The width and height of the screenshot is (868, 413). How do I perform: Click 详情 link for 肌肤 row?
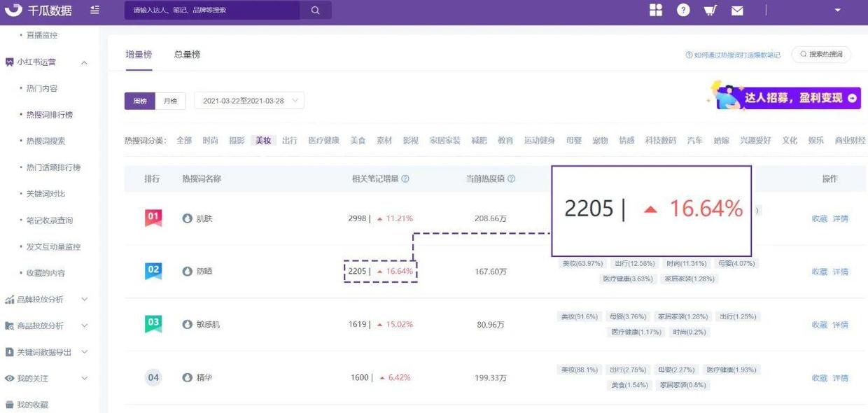pyautogui.click(x=840, y=218)
